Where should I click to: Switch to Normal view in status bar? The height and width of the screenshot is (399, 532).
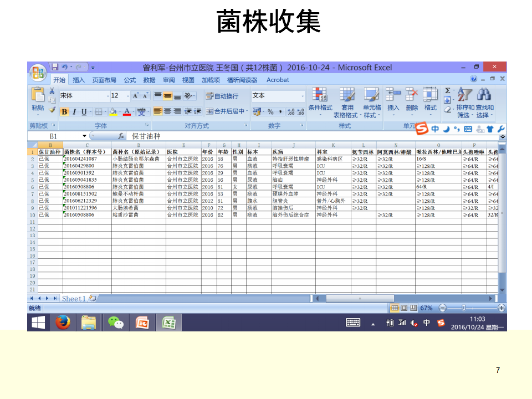pyautogui.click(x=395, y=308)
